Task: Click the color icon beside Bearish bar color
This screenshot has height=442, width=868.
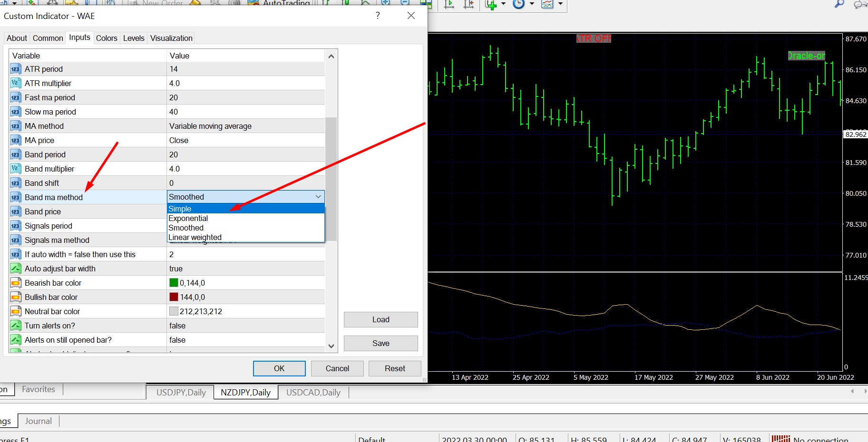Action: [x=16, y=283]
